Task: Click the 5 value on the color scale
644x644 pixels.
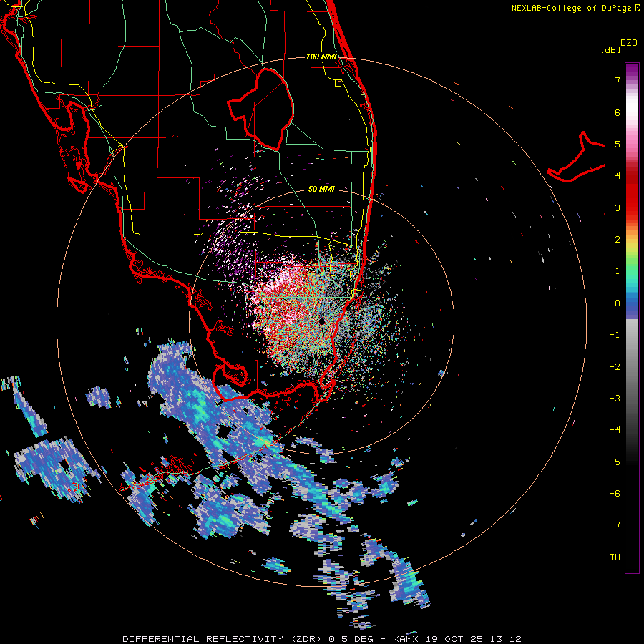Action: (x=618, y=144)
